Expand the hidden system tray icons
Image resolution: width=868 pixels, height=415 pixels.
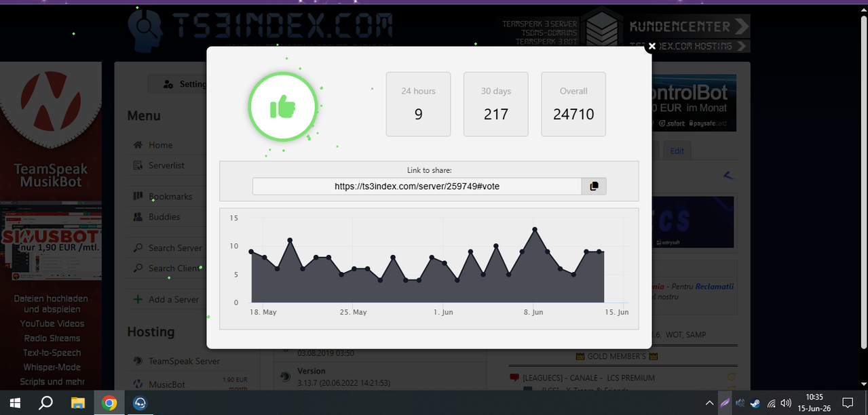709,403
